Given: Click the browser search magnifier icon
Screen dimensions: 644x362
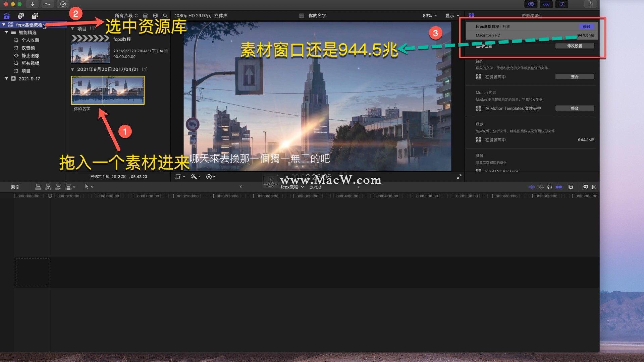Looking at the screenshot, I should [165, 16].
